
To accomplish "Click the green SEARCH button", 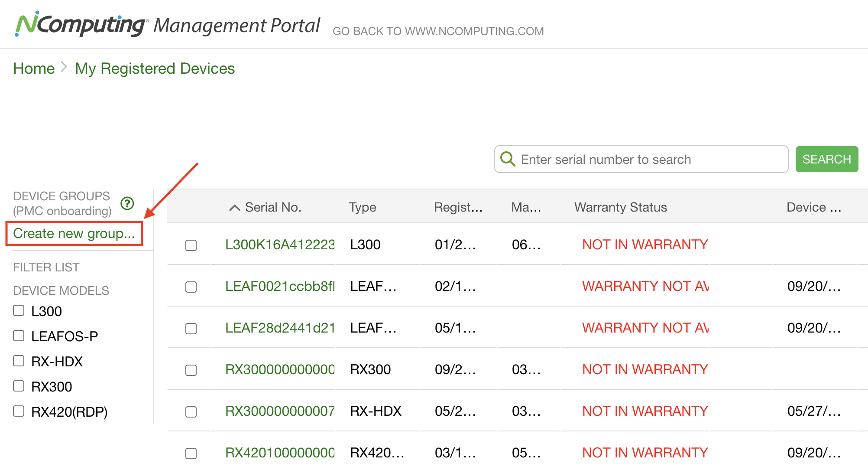I will click(826, 159).
